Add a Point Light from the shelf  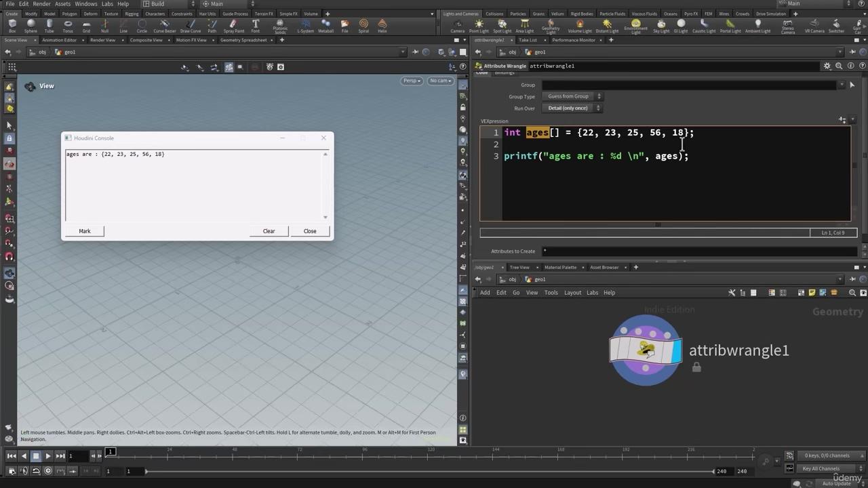coord(479,26)
